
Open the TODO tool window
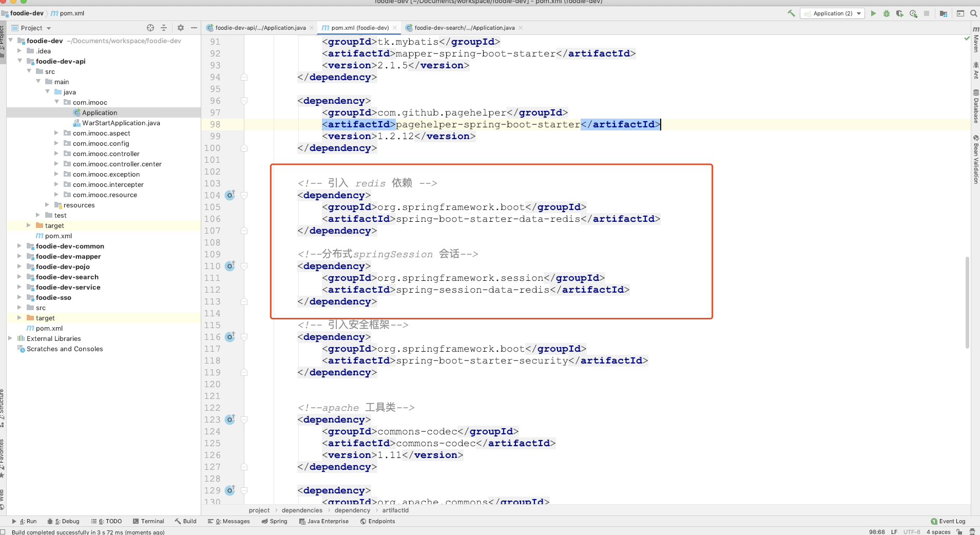(x=106, y=521)
